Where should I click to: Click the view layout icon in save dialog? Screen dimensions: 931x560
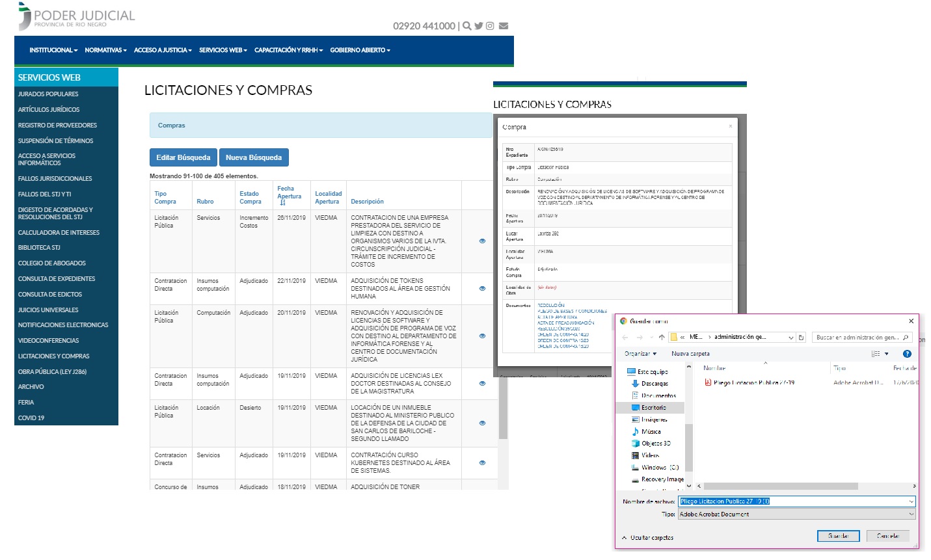876,354
